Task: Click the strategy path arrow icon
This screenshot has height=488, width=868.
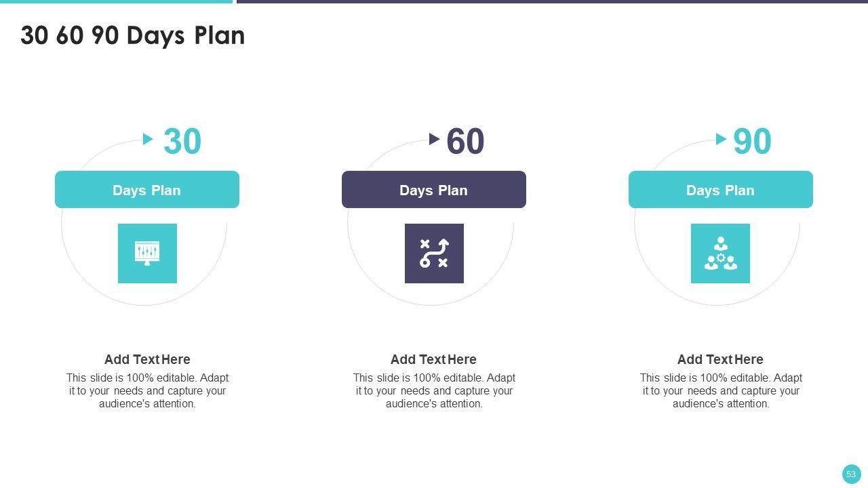Action: point(434,253)
